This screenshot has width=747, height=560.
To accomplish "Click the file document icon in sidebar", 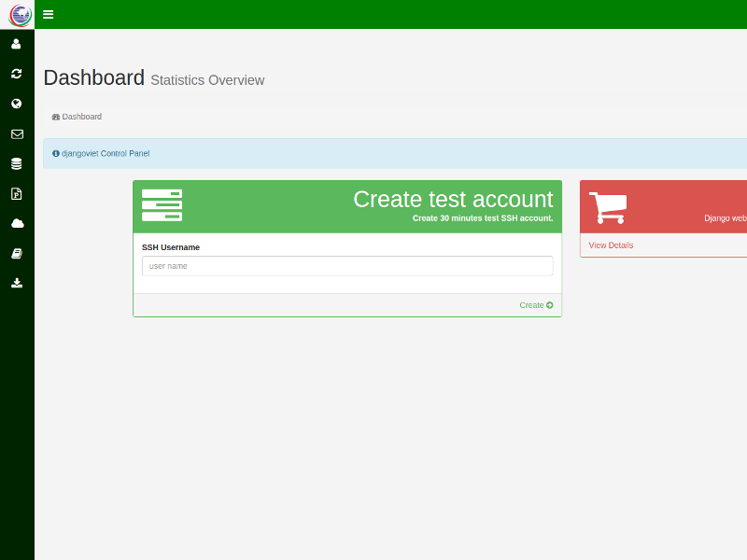I will [x=17, y=193].
